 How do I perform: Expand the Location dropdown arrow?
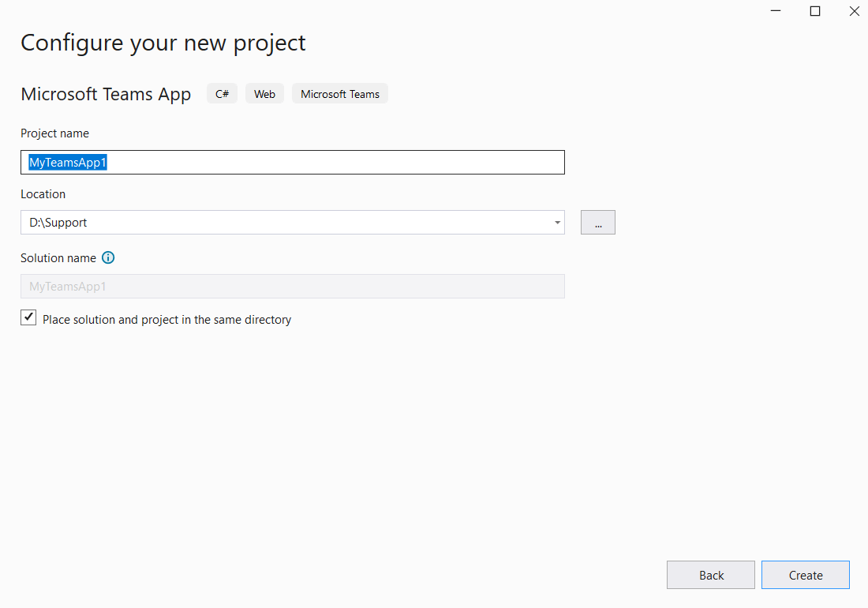point(557,223)
